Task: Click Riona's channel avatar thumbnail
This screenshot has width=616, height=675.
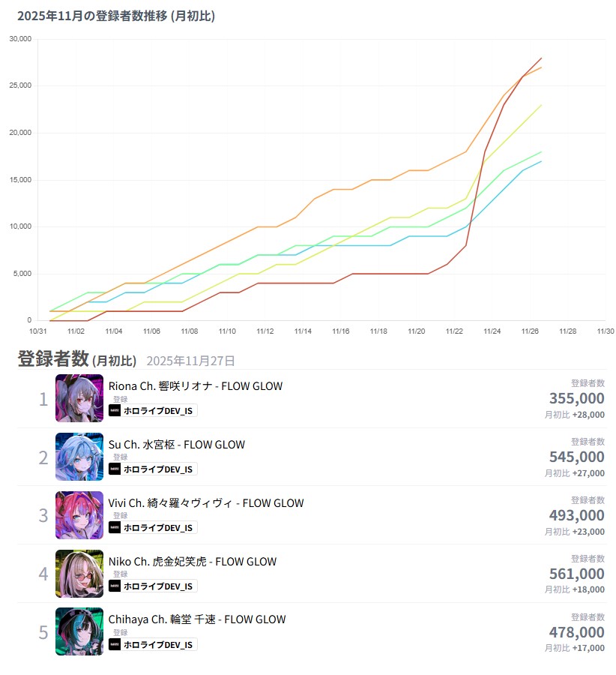Action: 79,398
